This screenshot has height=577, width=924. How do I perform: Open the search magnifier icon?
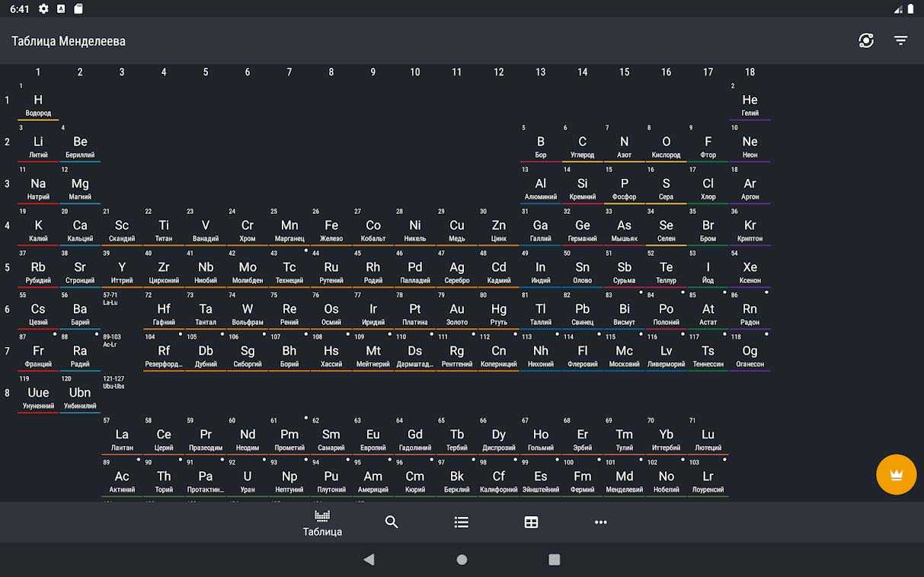(x=392, y=522)
